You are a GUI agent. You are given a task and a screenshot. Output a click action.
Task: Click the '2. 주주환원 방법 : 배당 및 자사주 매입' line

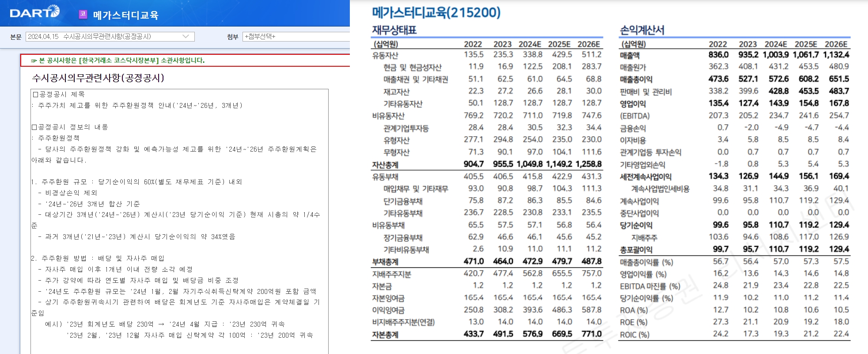[x=98, y=258]
